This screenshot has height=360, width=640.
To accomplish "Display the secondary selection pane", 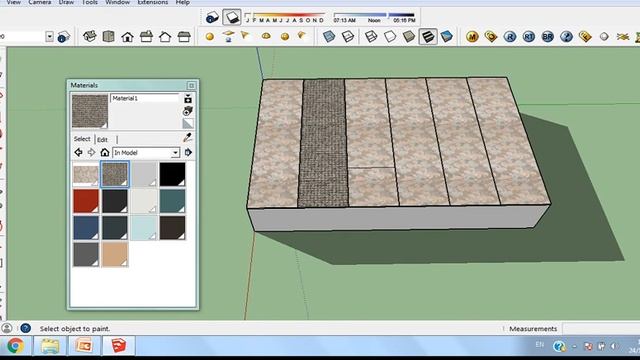I will (188, 98).
